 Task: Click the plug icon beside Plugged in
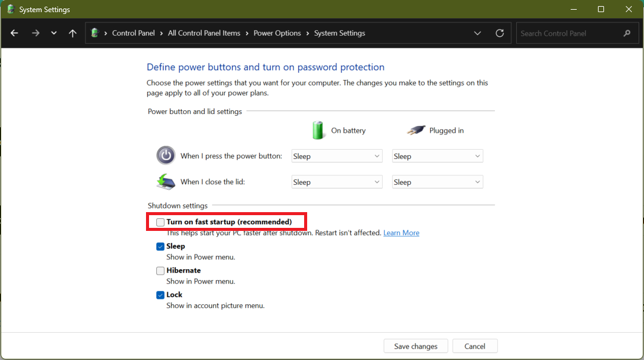[416, 130]
